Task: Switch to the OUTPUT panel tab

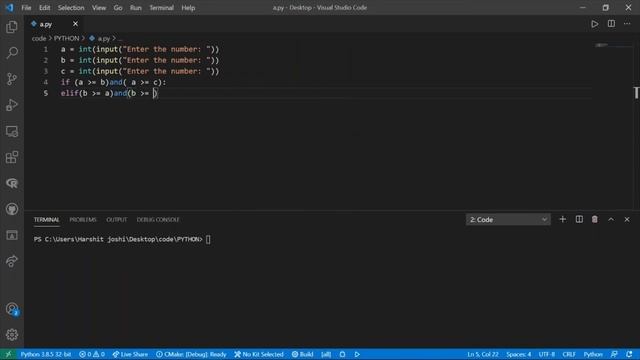Action: point(117,220)
